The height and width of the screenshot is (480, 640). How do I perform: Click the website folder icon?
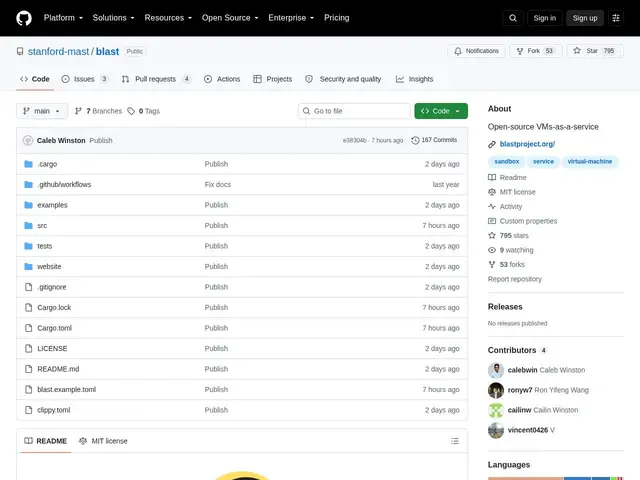28,267
